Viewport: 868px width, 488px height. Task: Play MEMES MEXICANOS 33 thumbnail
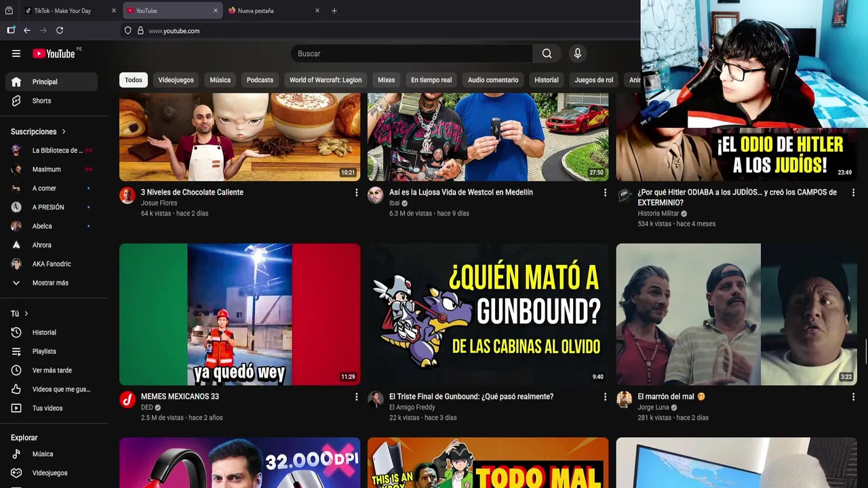coord(240,314)
